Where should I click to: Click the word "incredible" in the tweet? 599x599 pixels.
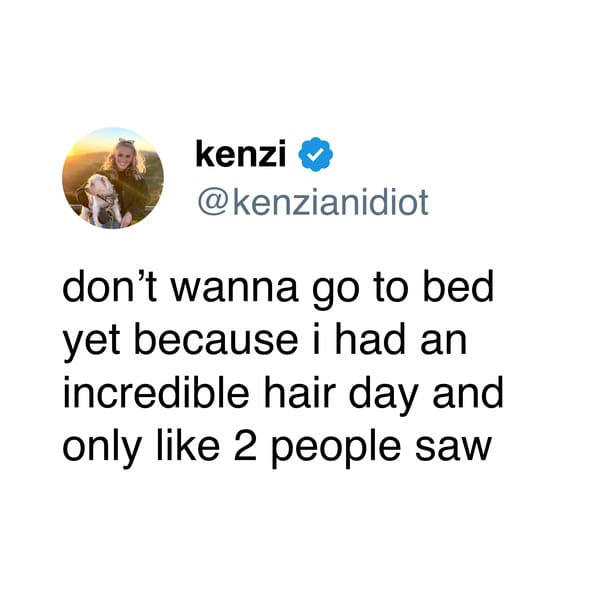156,392
